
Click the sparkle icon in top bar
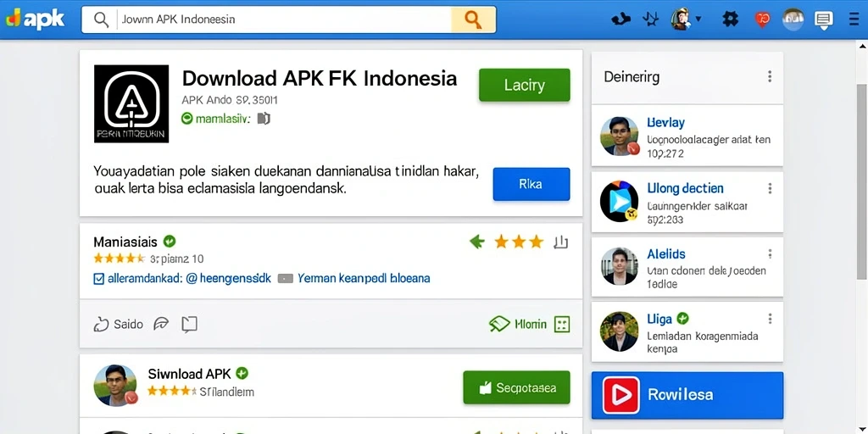point(650,19)
